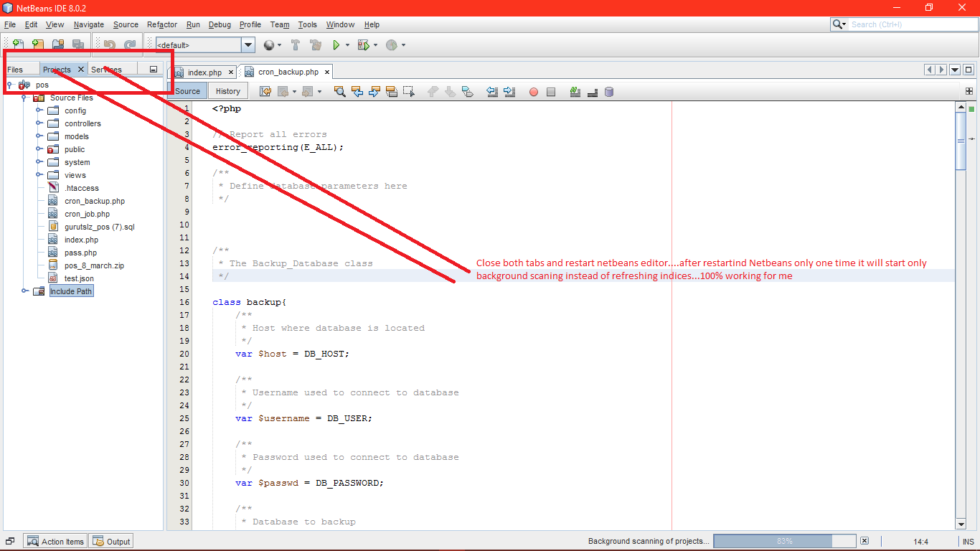Click the Build Project hammer icon

click(296, 44)
